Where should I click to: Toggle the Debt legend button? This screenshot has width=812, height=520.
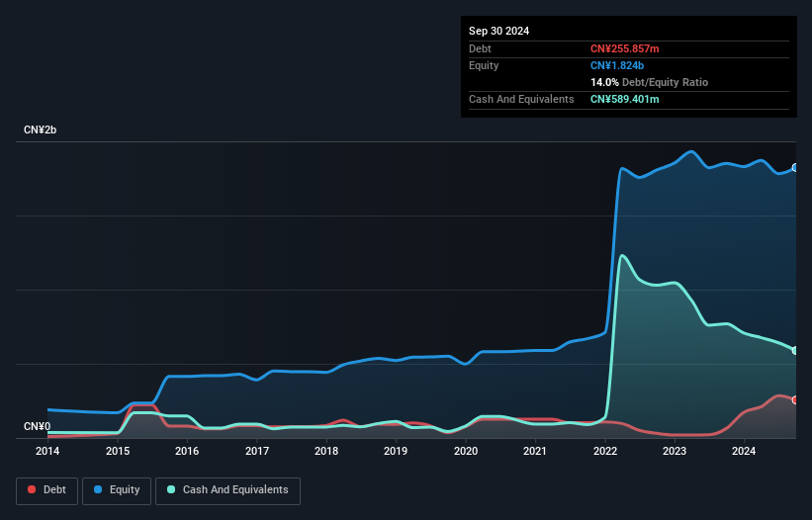pyautogui.click(x=47, y=490)
